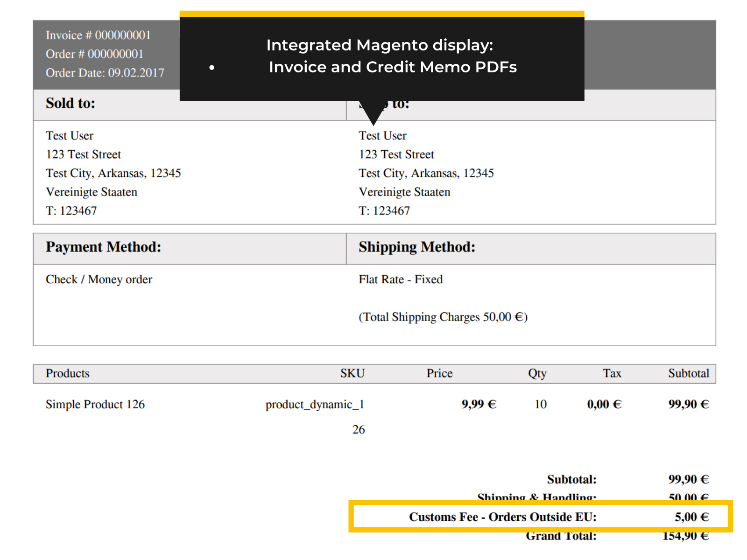The width and height of the screenshot is (747, 560).
Task: Click the Qty column header
Action: click(x=537, y=373)
